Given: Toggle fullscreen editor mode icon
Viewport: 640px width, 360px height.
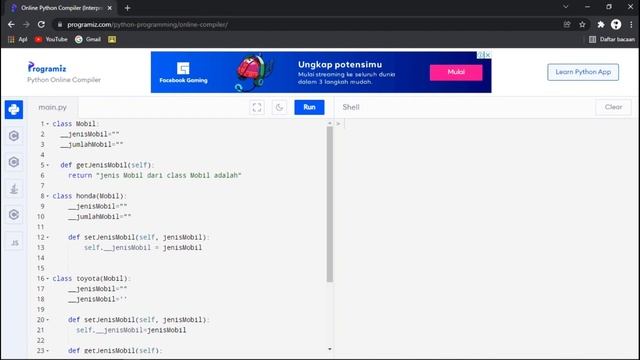Looking at the screenshot, I should click(x=257, y=107).
